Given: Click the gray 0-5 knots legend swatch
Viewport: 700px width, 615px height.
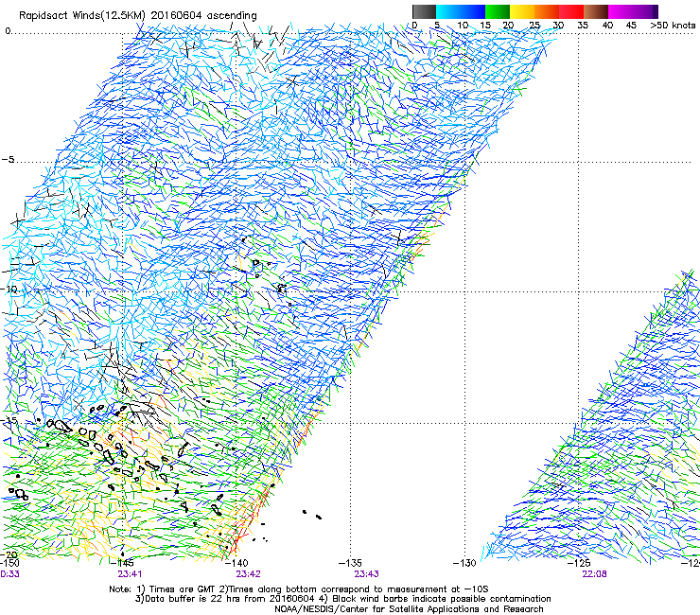Looking at the screenshot, I should point(424,11).
